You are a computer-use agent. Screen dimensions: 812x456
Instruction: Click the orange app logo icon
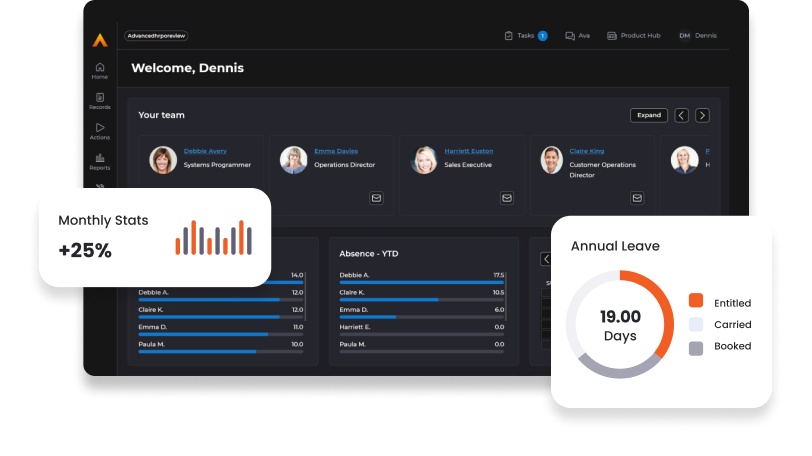[x=99, y=40]
